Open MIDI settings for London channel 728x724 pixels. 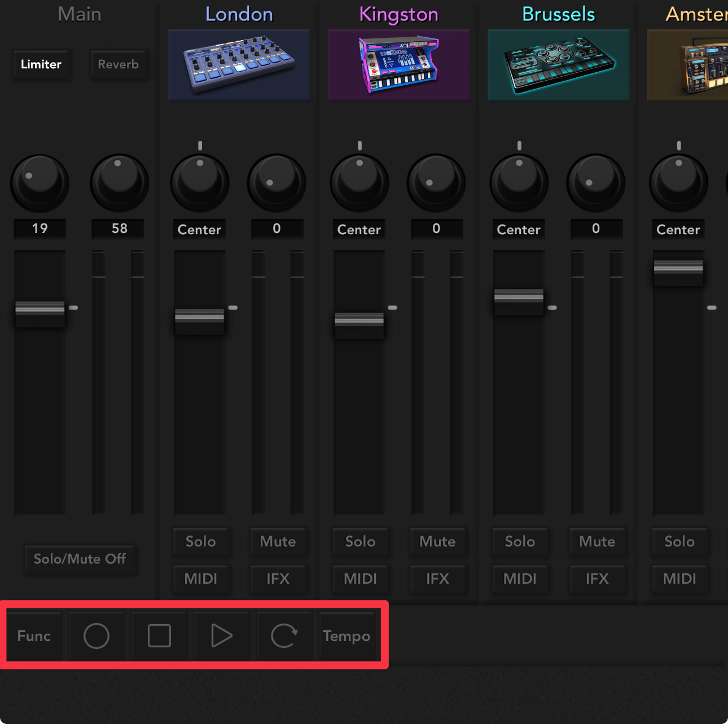200,579
